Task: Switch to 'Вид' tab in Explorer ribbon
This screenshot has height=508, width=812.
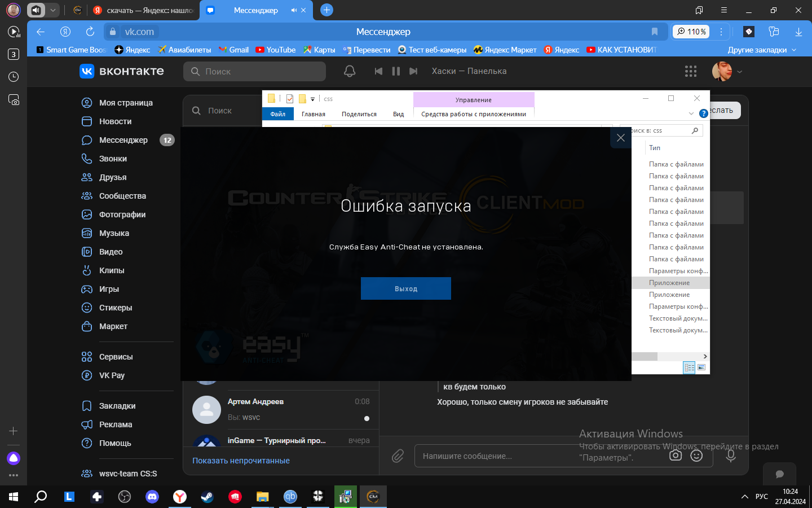Action: coord(398,114)
